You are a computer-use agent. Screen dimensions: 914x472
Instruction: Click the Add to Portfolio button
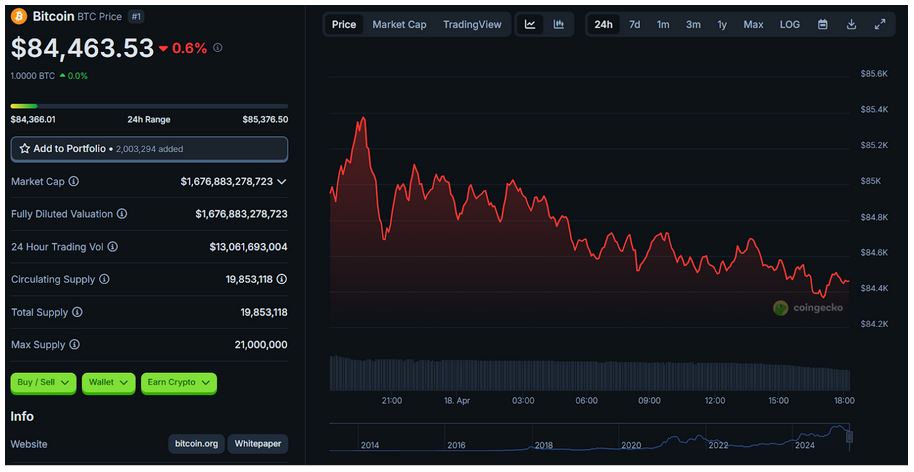149,149
